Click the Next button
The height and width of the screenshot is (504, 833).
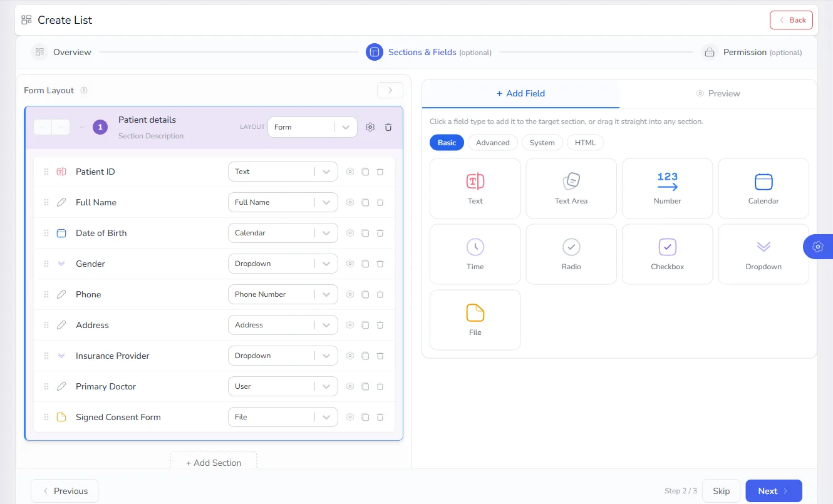(773, 491)
